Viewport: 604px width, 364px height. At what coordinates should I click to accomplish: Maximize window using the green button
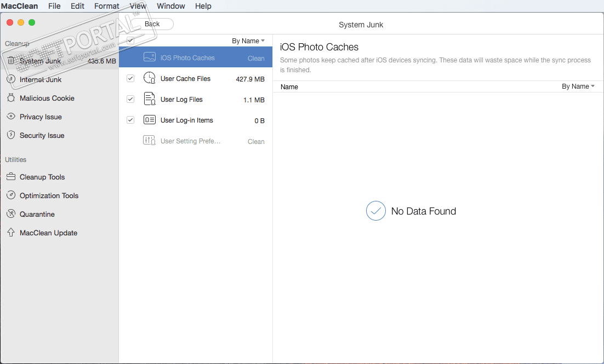pos(32,22)
